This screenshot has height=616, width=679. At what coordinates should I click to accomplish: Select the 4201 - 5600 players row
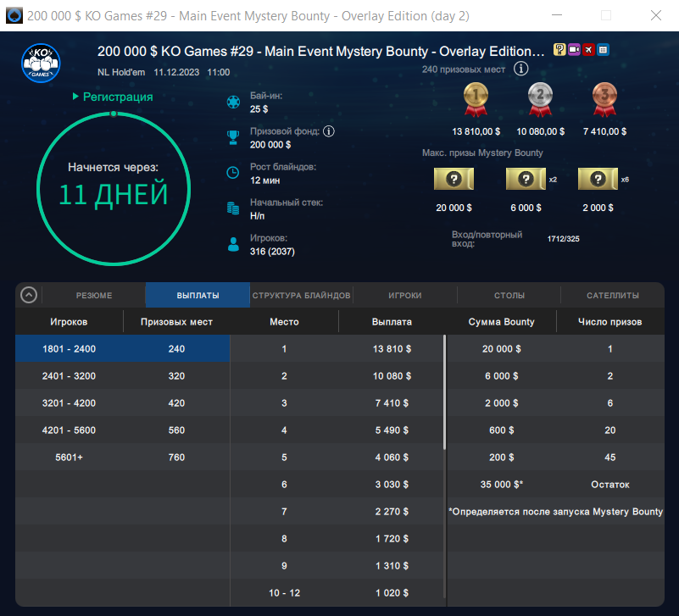pos(123,430)
